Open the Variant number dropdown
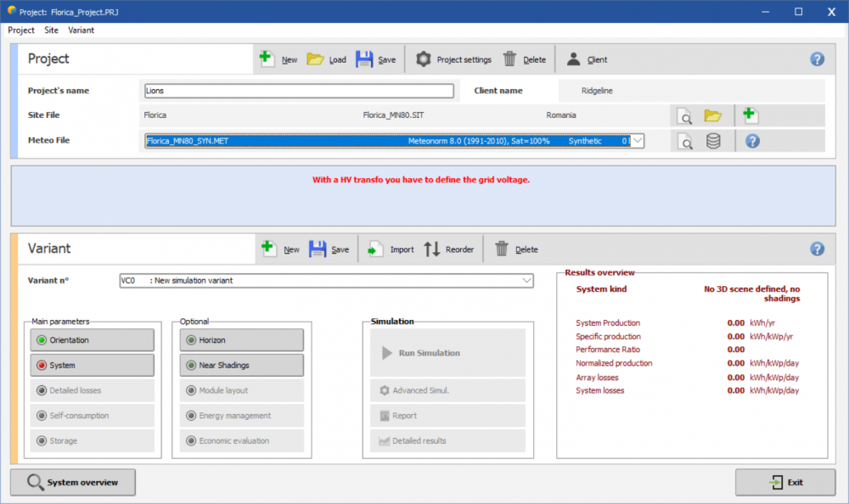This screenshot has height=504, width=849. [x=526, y=281]
